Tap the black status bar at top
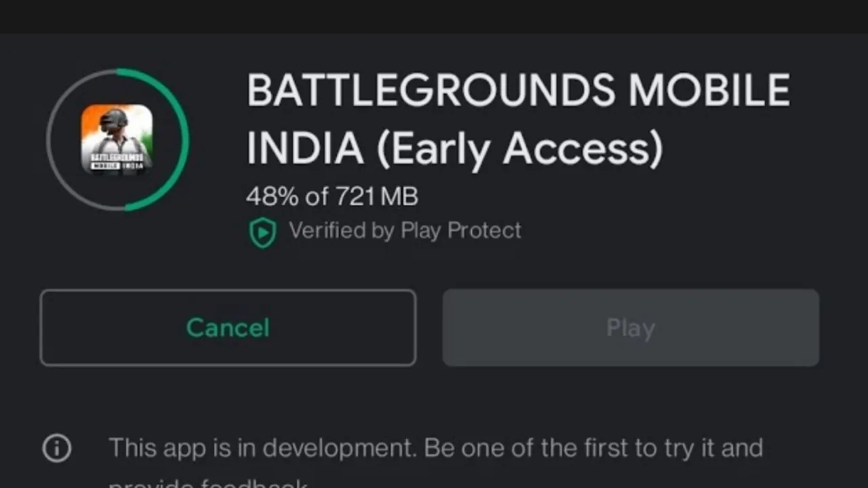 (x=434, y=16)
